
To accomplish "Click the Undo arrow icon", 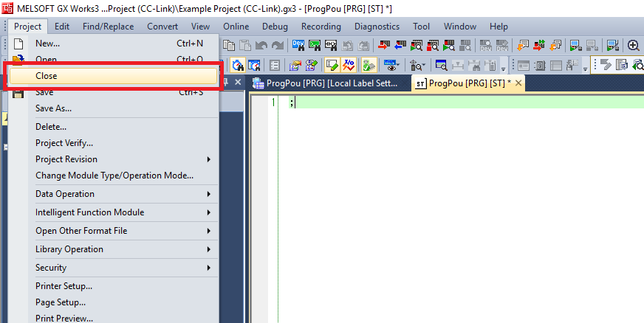I will point(261,46).
